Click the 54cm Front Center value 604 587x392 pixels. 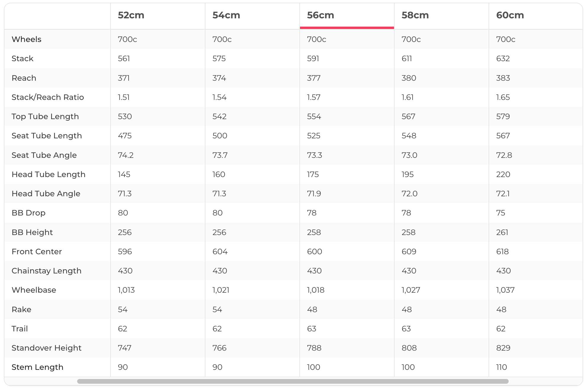click(220, 252)
